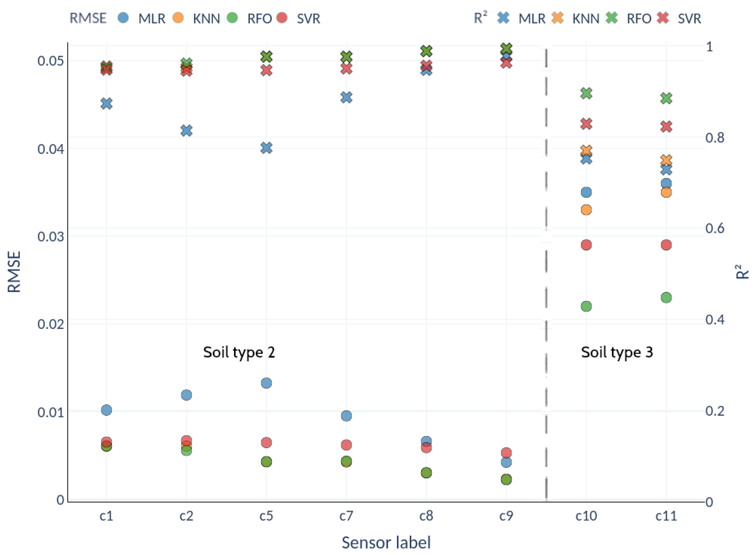Click the orange KNN circle in the RMSE legend
Viewport: 756px width, 555px height.
(x=178, y=17)
